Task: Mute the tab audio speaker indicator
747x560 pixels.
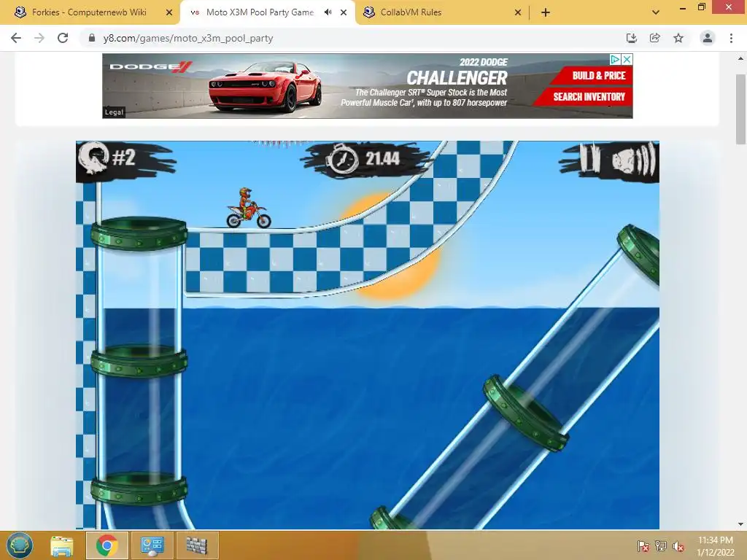Action: coord(328,12)
